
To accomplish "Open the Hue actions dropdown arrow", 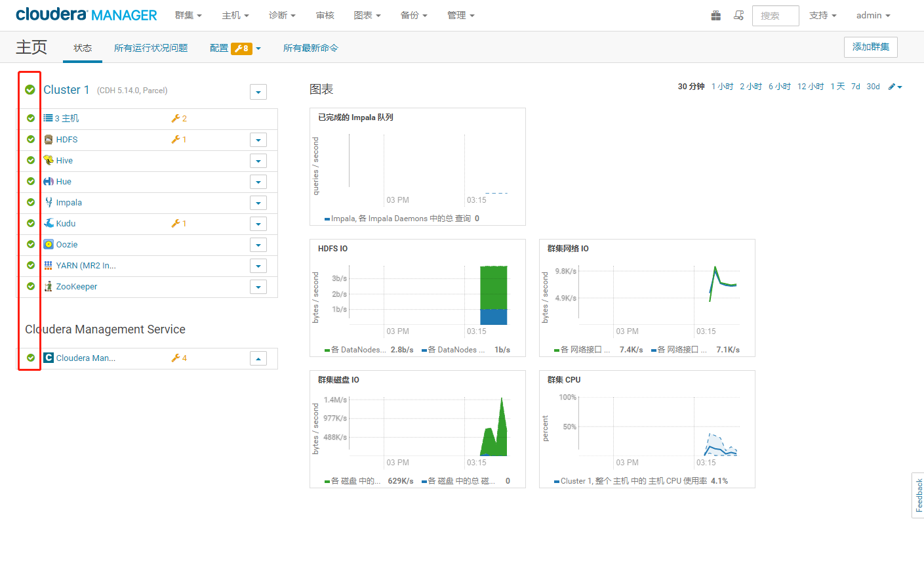I will tap(258, 182).
